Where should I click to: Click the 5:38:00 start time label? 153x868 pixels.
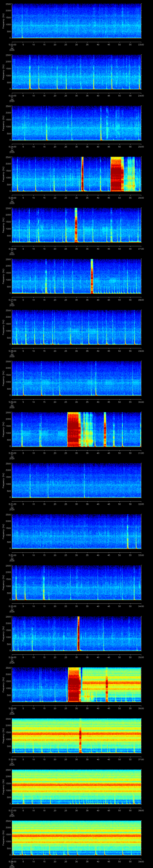12,861
